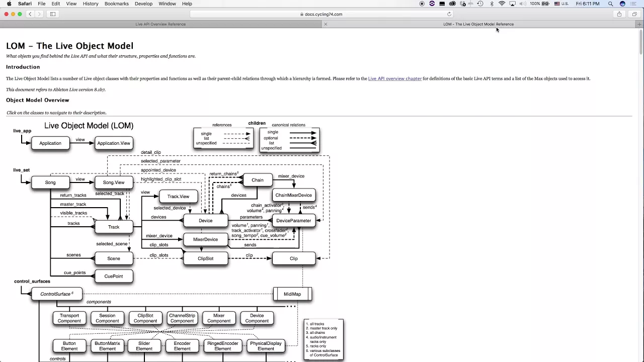Click the Application.View class box
The image size is (644, 362).
pos(114,143)
